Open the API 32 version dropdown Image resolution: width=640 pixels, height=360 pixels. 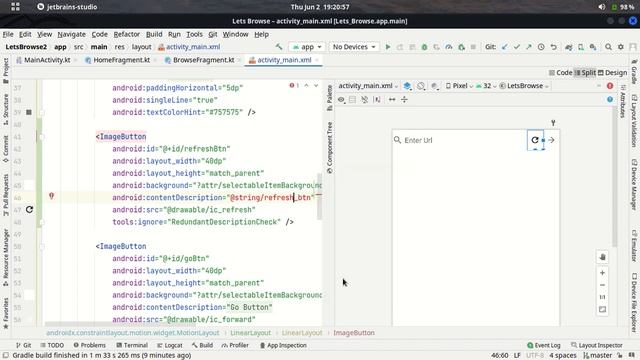coord(486,86)
